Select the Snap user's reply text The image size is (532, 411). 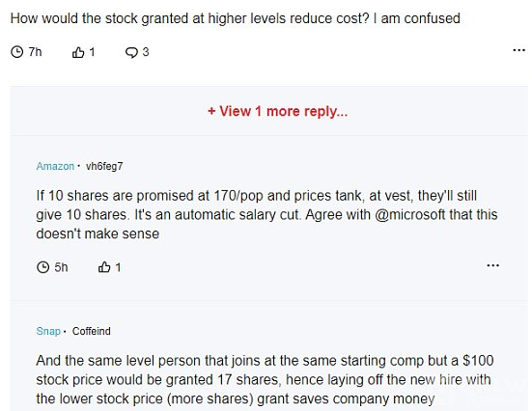265,380
